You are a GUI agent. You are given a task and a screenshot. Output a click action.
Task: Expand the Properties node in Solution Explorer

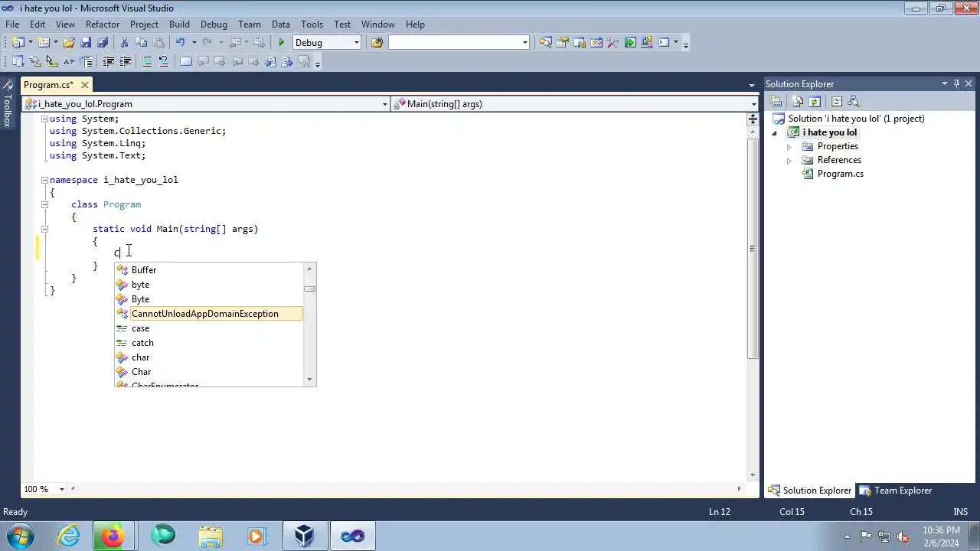tap(789, 146)
